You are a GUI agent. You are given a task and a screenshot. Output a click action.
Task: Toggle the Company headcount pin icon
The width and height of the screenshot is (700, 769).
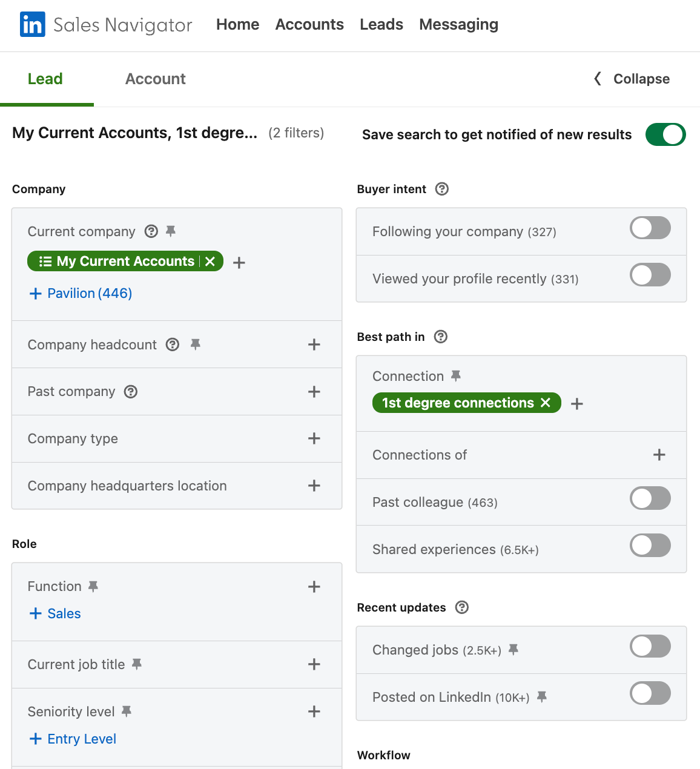tap(195, 344)
